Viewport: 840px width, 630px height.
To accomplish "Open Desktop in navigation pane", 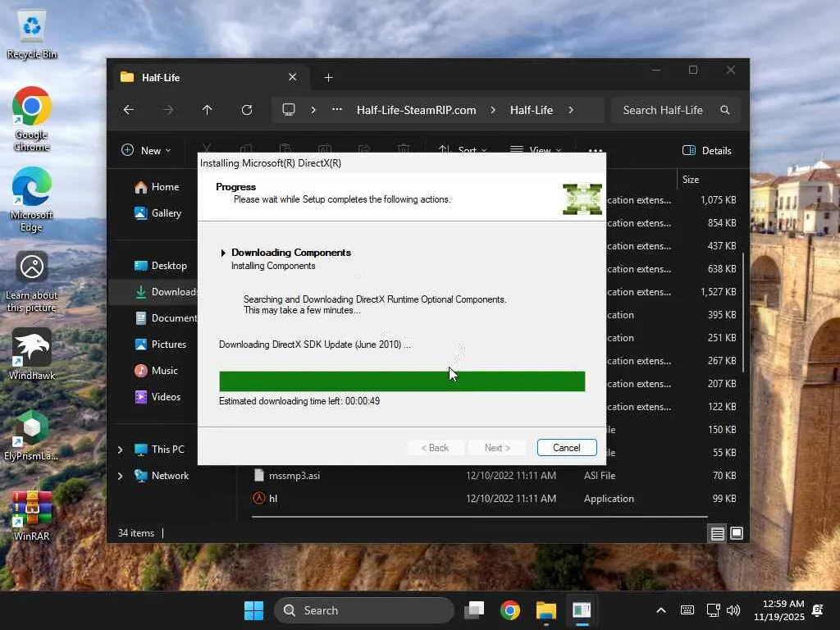I will pyautogui.click(x=161, y=266).
